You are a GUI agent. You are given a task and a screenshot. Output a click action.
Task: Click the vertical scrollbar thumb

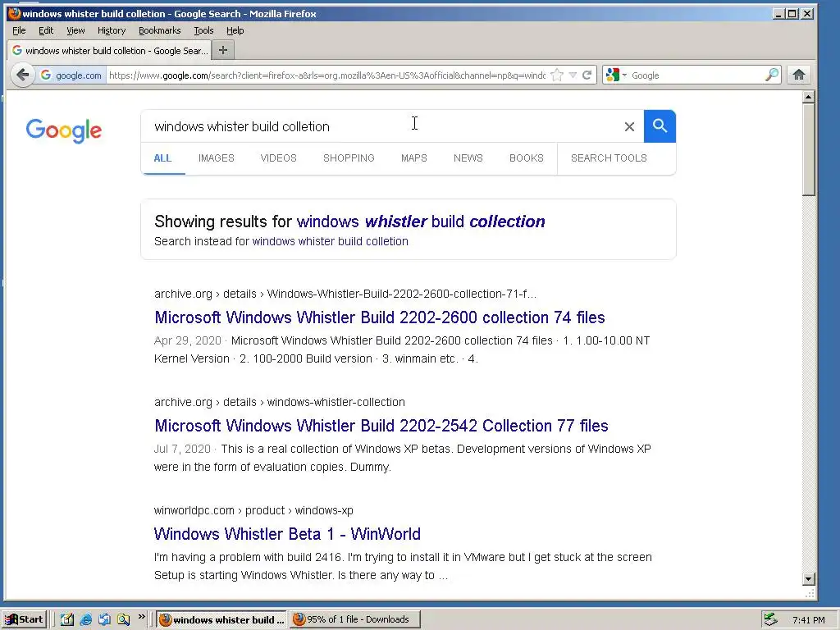808,150
